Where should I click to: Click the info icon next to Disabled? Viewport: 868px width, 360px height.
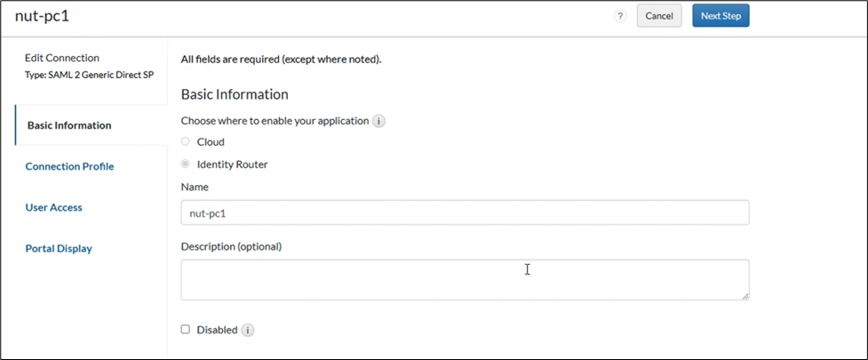pos(248,330)
